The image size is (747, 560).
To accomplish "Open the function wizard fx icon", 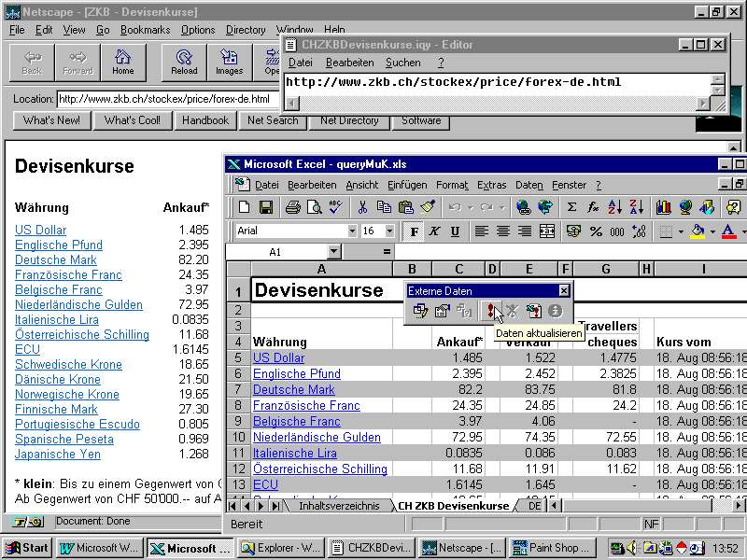I will click(x=593, y=206).
